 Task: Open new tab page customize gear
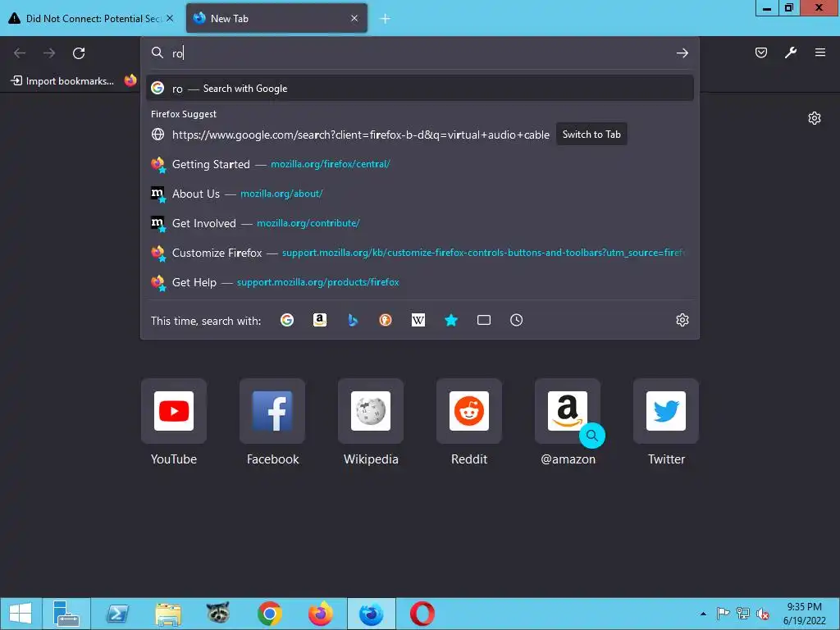(x=815, y=118)
